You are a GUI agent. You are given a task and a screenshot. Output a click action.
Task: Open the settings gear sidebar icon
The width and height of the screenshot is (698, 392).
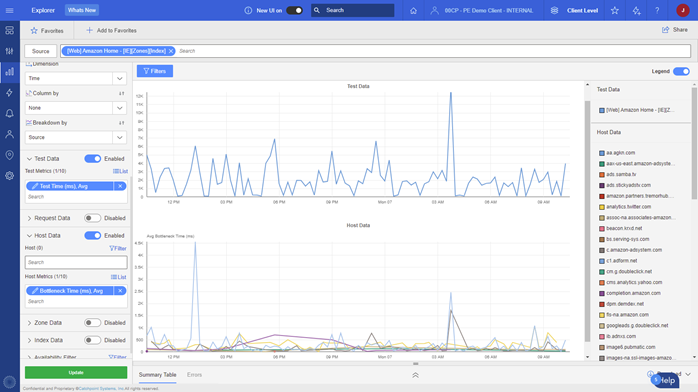9,176
